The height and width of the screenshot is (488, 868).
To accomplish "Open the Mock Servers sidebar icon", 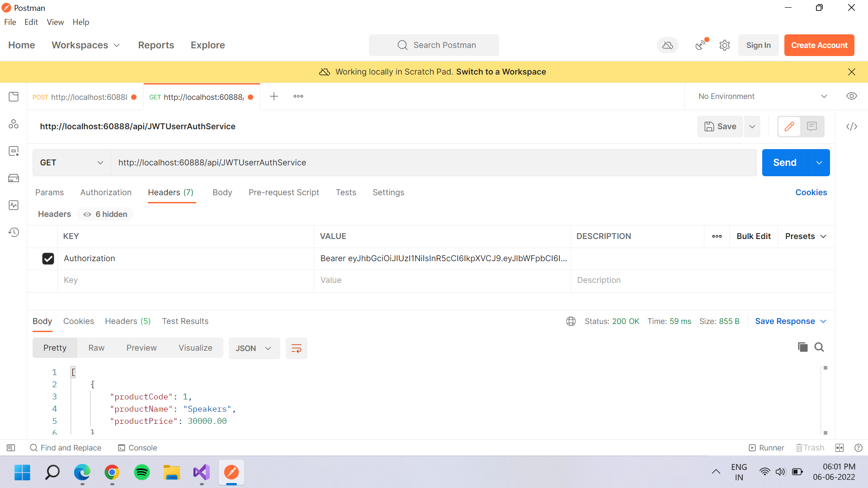I will 14,178.
